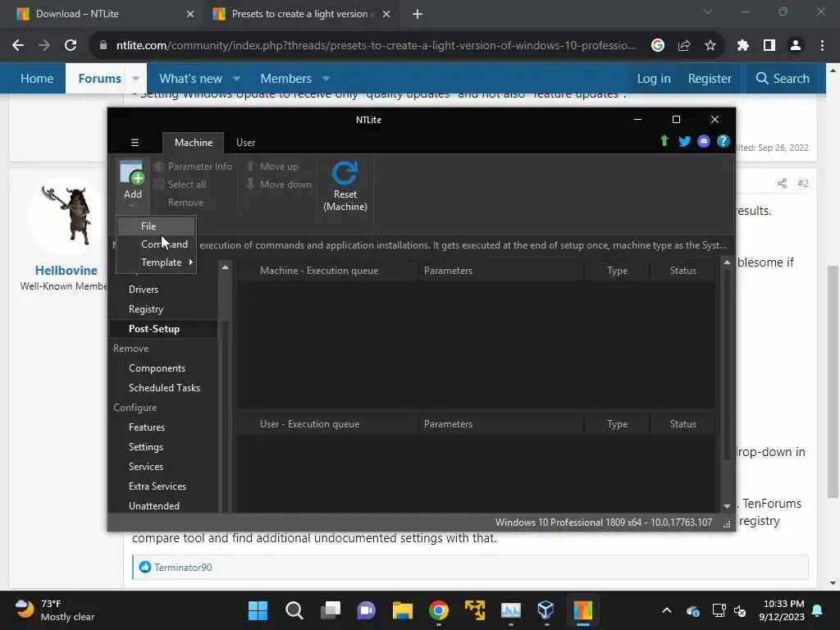
Task: Click the Terminator90 like link
Action: point(183,568)
